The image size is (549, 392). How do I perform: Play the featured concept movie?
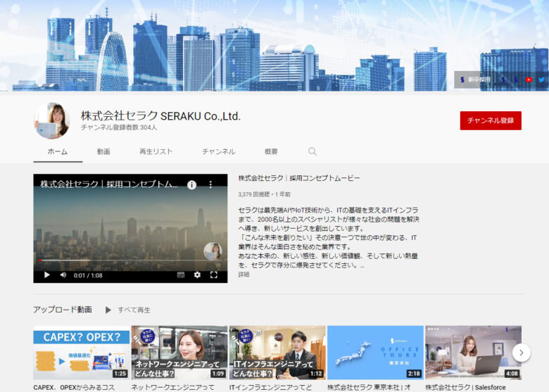pos(47,275)
